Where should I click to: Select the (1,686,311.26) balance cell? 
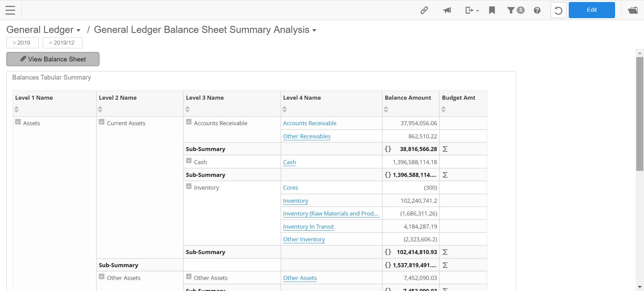tap(411, 213)
